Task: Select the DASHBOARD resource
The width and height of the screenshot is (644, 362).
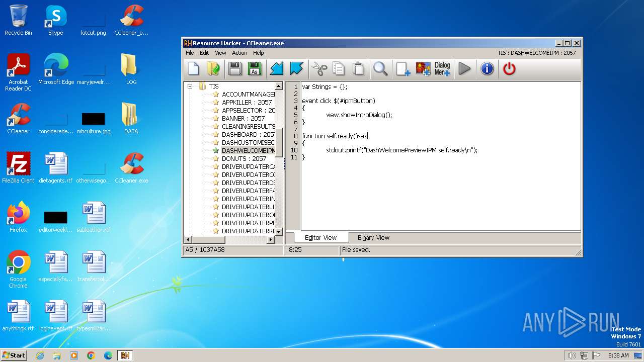Action: point(248,134)
